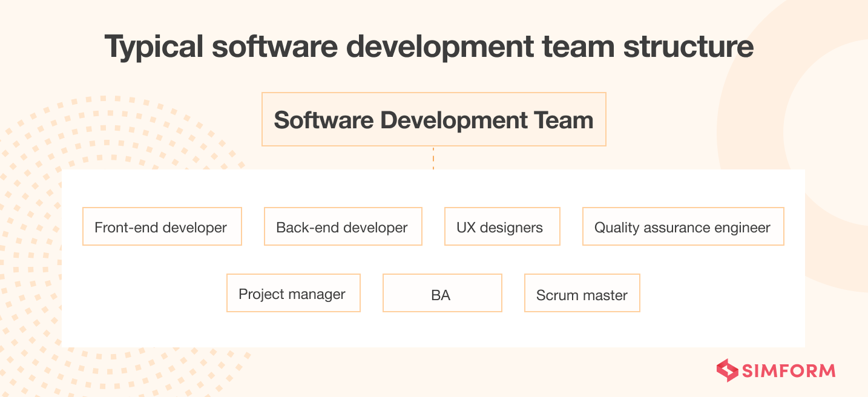
Task: Click the SIMFORM brand text
Action: (x=789, y=370)
